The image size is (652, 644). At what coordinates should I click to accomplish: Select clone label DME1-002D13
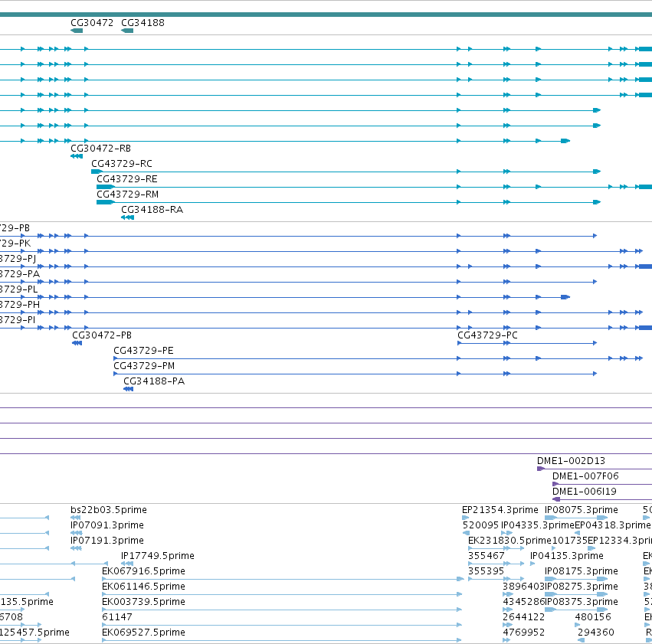[x=571, y=461]
